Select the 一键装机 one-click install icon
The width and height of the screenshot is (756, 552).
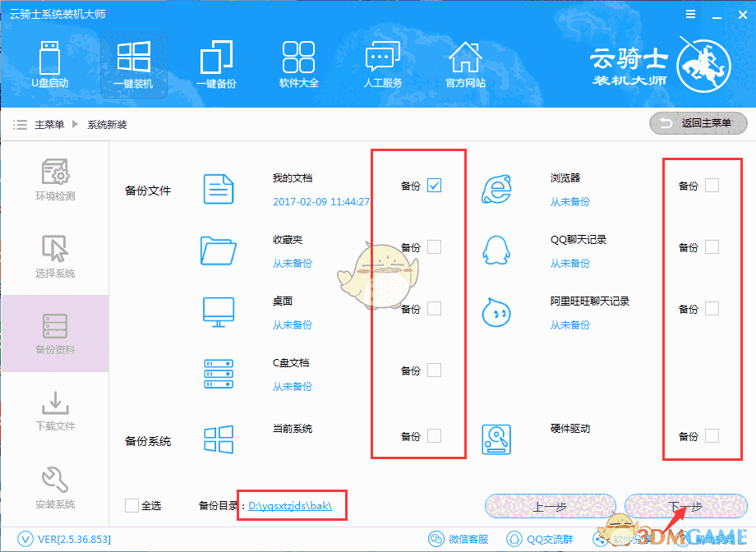[x=133, y=64]
